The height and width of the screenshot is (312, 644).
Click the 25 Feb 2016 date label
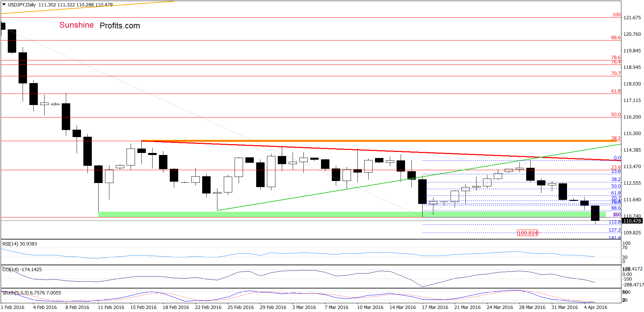pyautogui.click(x=241, y=307)
